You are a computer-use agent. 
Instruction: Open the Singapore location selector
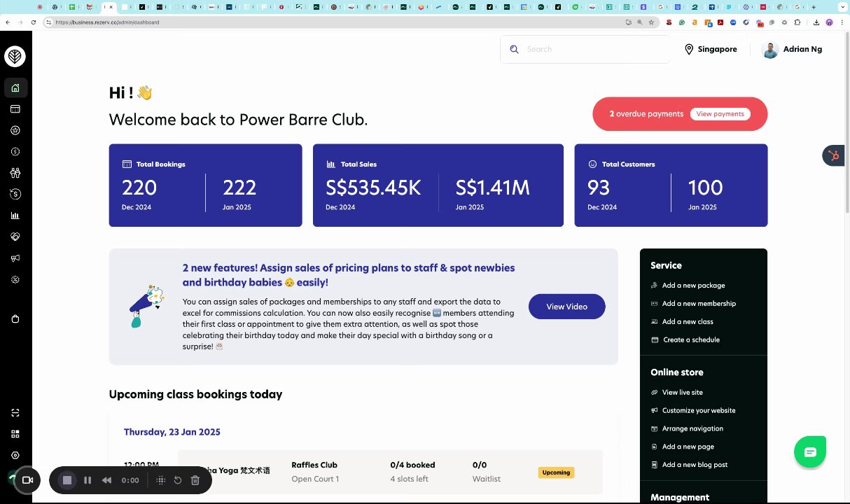(x=710, y=49)
